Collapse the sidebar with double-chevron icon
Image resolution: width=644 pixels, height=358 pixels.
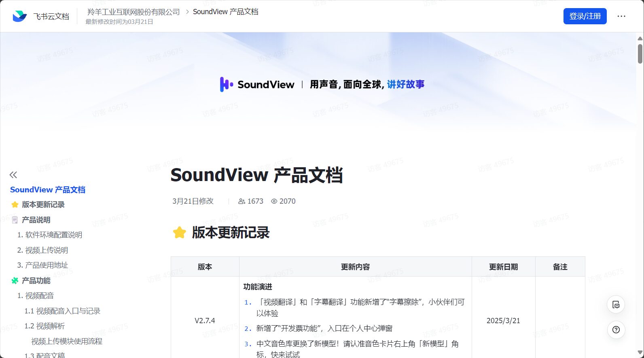13,175
